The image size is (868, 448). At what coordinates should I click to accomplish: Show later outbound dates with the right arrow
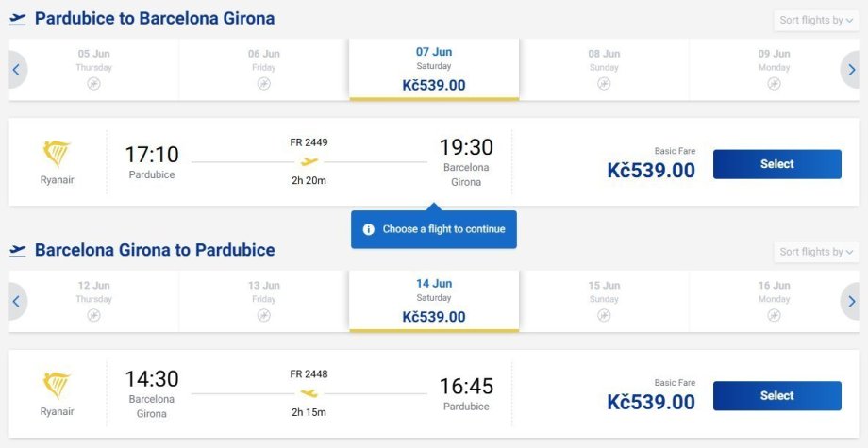[x=851, y=70]
